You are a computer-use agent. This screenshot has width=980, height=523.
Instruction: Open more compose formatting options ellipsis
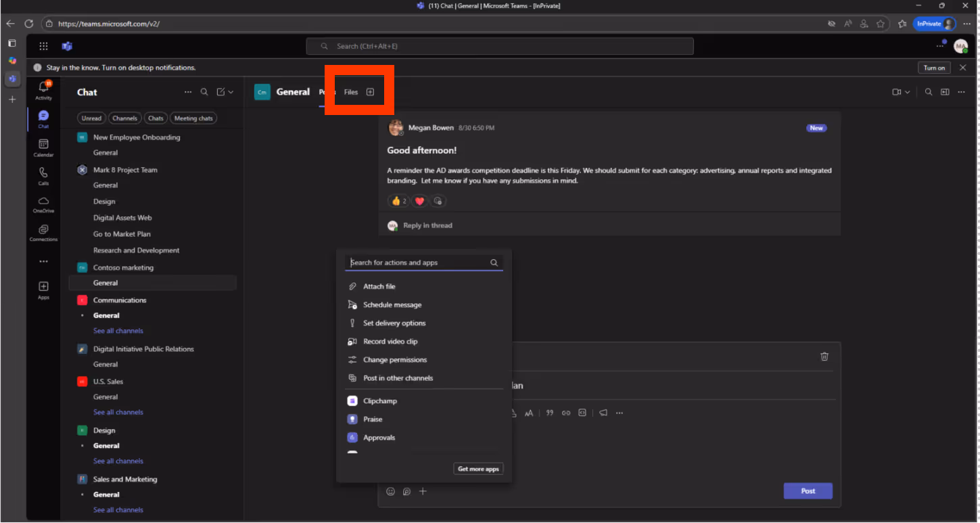point(620,413)
